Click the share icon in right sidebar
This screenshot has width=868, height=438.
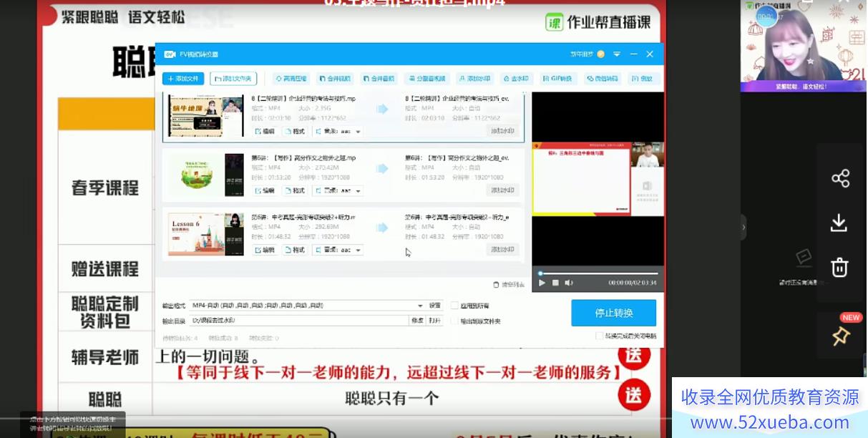(840, 178)
